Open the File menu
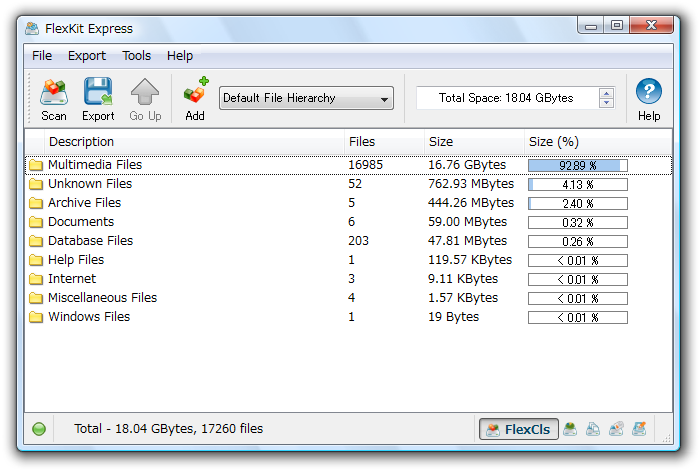This screenshot has width=700, height=472. [x=42, y=56]
